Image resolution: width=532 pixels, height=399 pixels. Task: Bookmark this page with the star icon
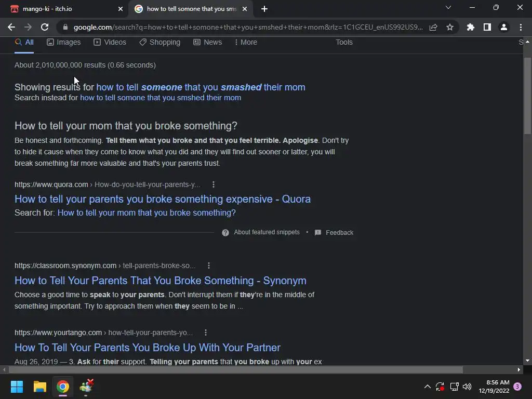pos(450,27)
